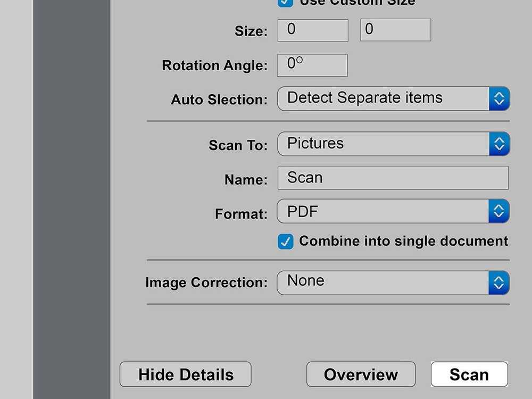Open the Detect Separate Items dropdown
The height and width of the screenshot is (399, 532).
click(x=383, y=98)
